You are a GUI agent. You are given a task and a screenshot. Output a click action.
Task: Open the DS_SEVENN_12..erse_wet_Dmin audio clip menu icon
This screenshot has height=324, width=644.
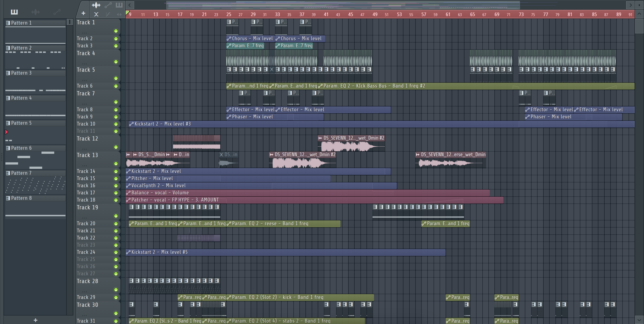(418, 155)
